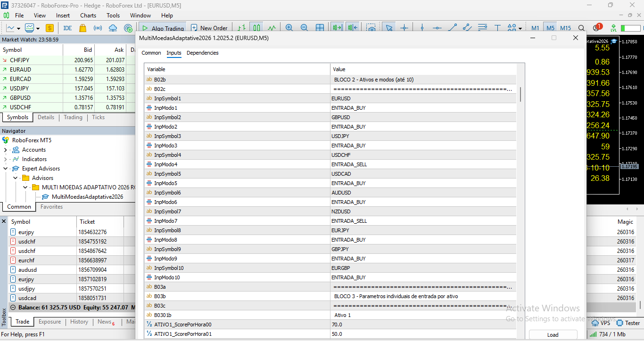This screenshot has height=341, width=644.
Task: Click the Load button
Action: tap(553, 335)
